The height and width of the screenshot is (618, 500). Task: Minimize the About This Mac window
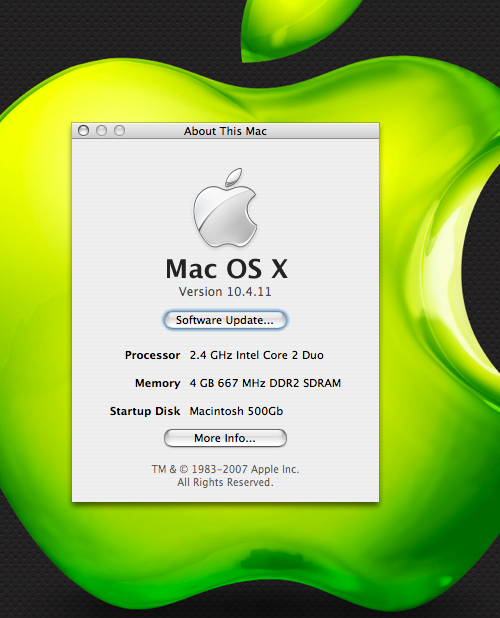click(x=101, y=130)
